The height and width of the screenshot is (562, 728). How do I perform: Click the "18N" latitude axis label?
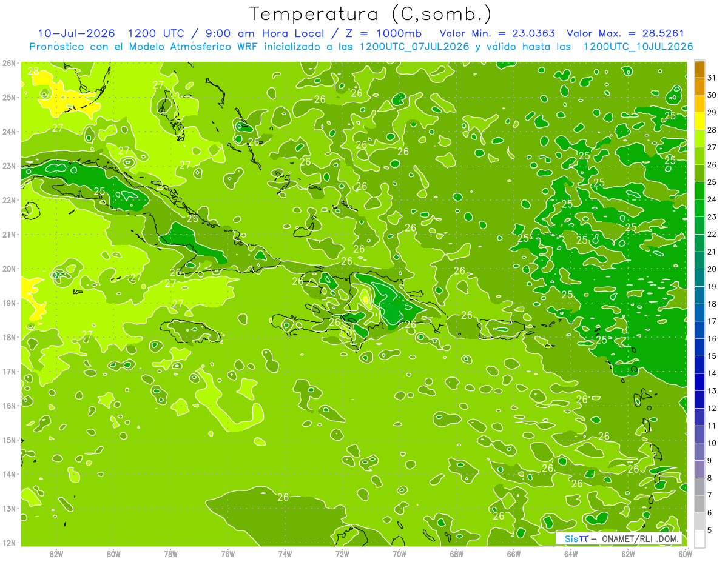pos(8,337)
